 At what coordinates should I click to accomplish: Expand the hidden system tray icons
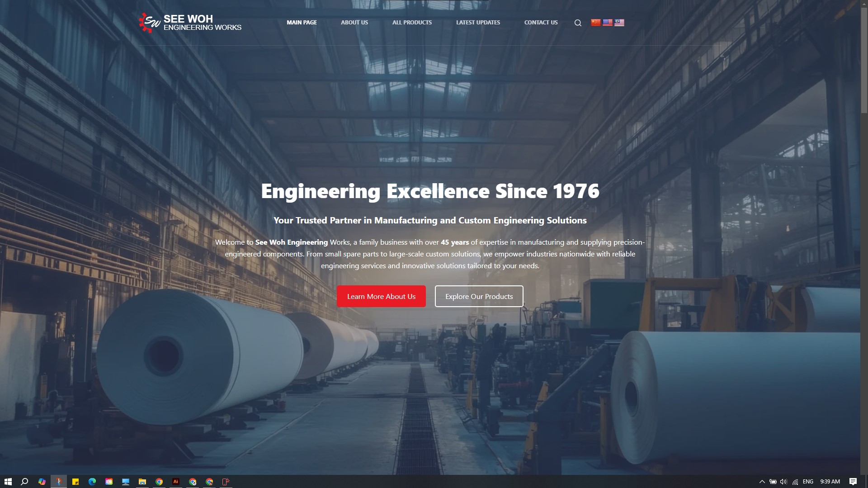coord(762,482)
